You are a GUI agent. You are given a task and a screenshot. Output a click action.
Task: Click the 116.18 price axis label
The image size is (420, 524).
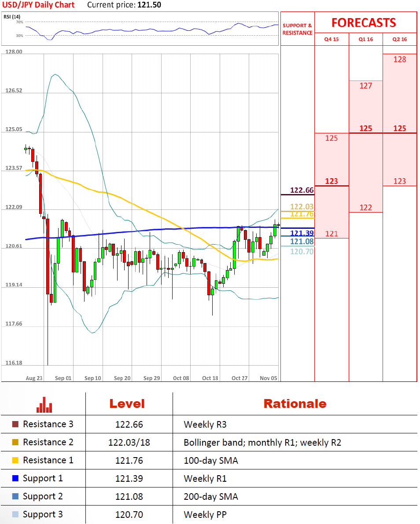[x=14, y=363]
